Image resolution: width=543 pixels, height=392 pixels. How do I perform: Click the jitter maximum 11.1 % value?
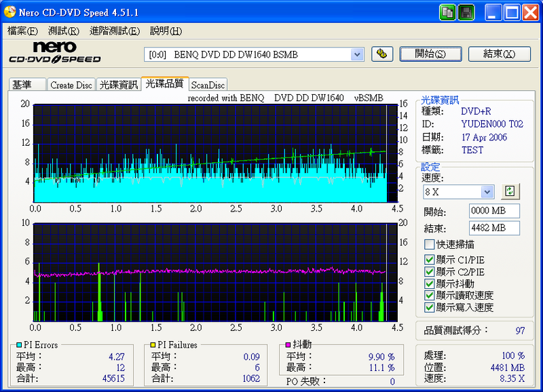coord(382,368)
